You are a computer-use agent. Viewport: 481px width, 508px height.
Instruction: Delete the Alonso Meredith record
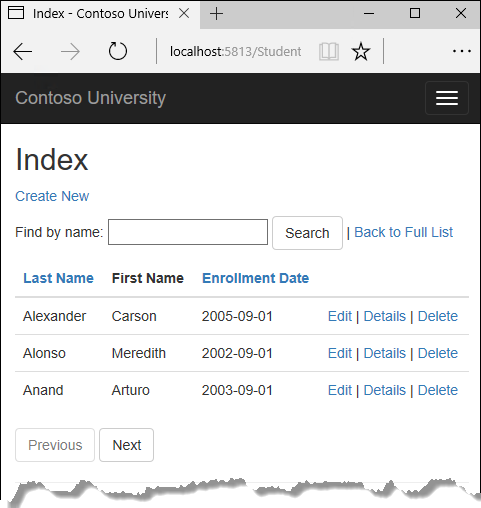click(438, 353)
